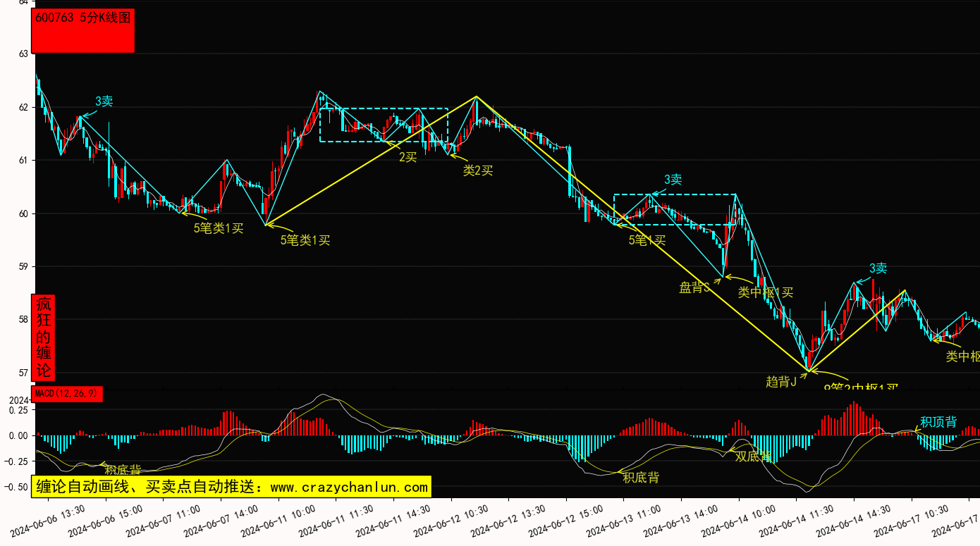
Task: Click the date label 2024-06-14 10:00
Action: point(740,520)
